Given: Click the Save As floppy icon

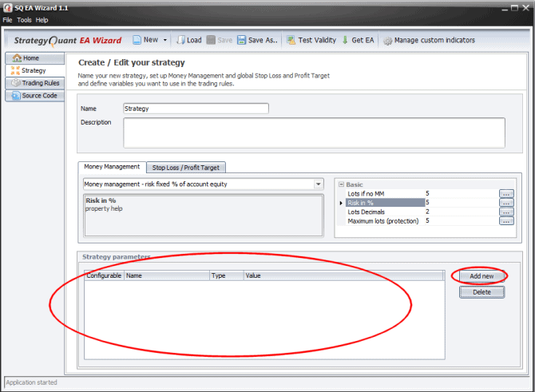Looking at the screenshot, I should point(242,40).
